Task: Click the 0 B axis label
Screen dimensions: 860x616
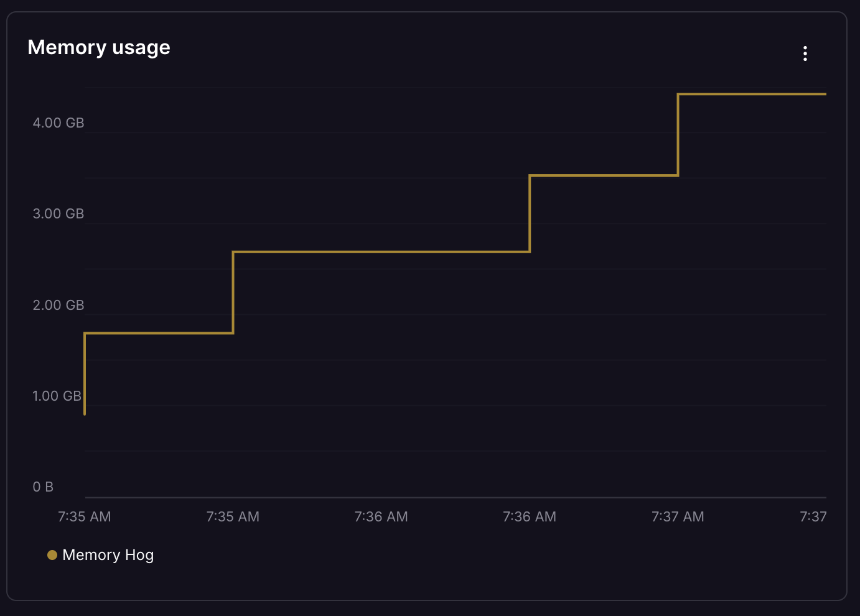Action: [43, 487]
